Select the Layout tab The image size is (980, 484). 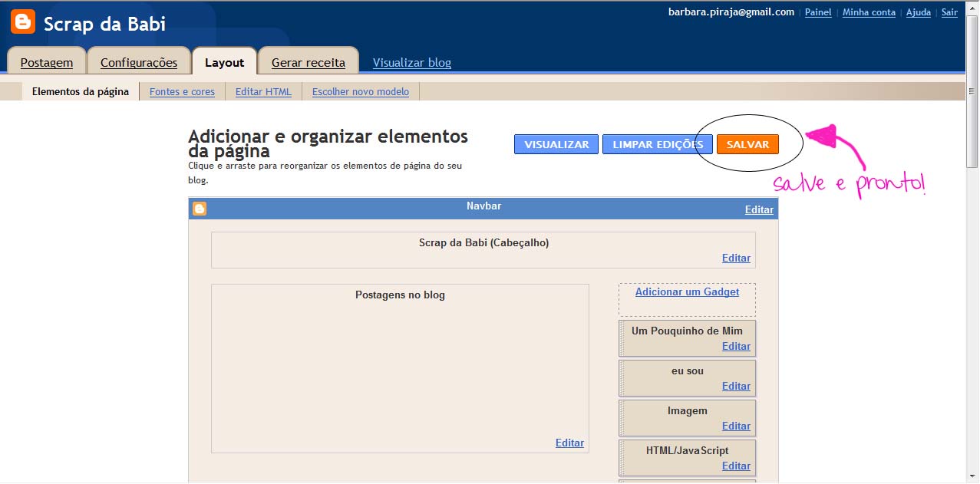coord(224,62)
